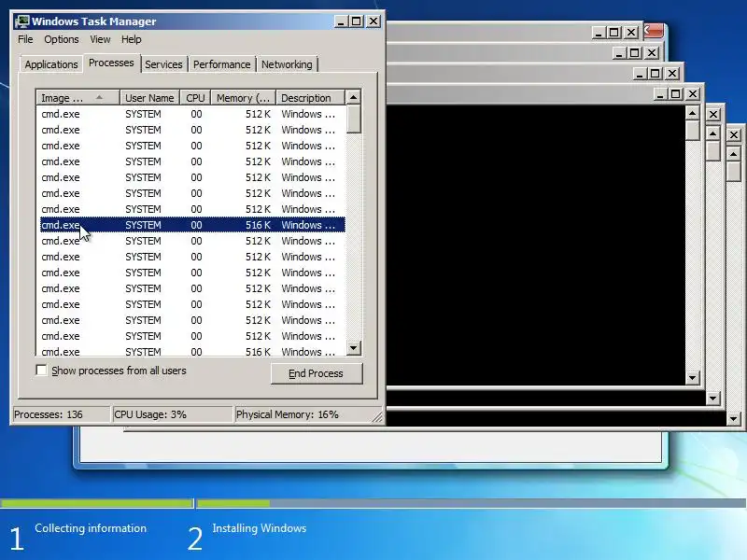Click the Collecting information progress bar

(x=96, y=503)
